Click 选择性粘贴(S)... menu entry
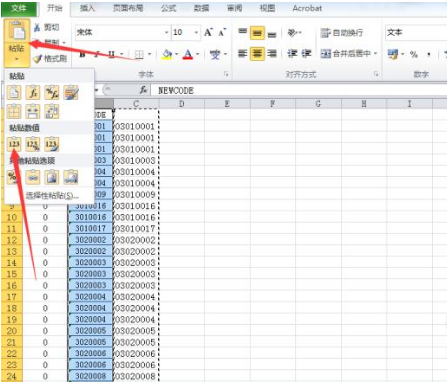 coord(52,196)
